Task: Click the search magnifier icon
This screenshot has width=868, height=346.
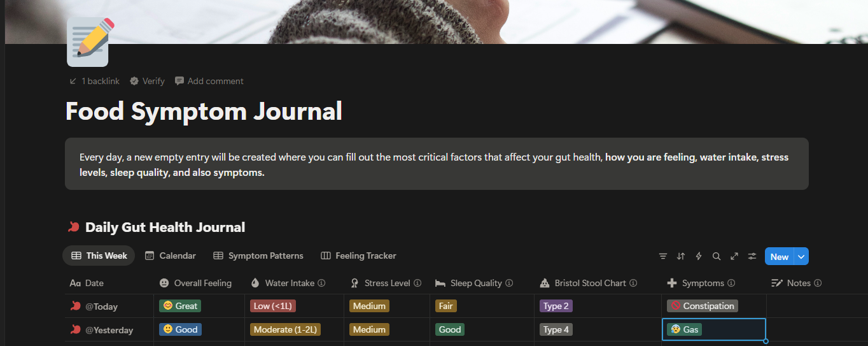Action: [x=717, y=256]
